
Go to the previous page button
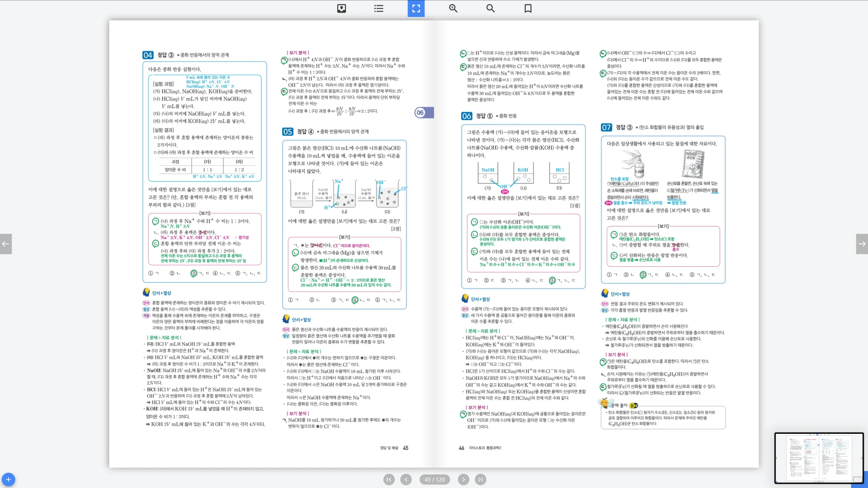click(x=406, y=479)
